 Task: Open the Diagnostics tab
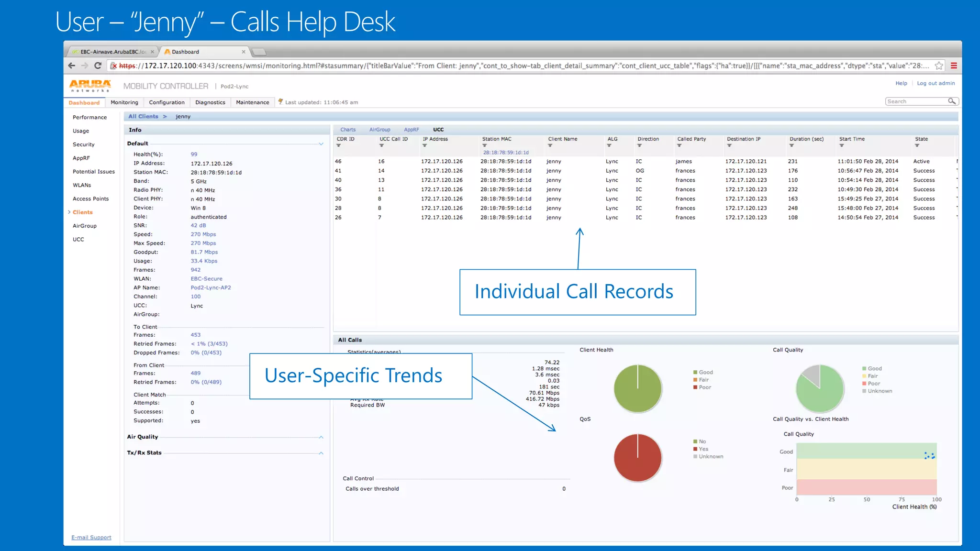[210, 102]
